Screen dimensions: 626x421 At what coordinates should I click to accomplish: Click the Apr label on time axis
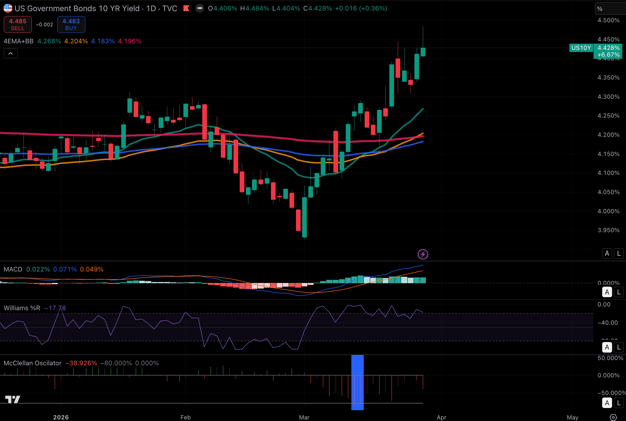(x=441, y=417)
